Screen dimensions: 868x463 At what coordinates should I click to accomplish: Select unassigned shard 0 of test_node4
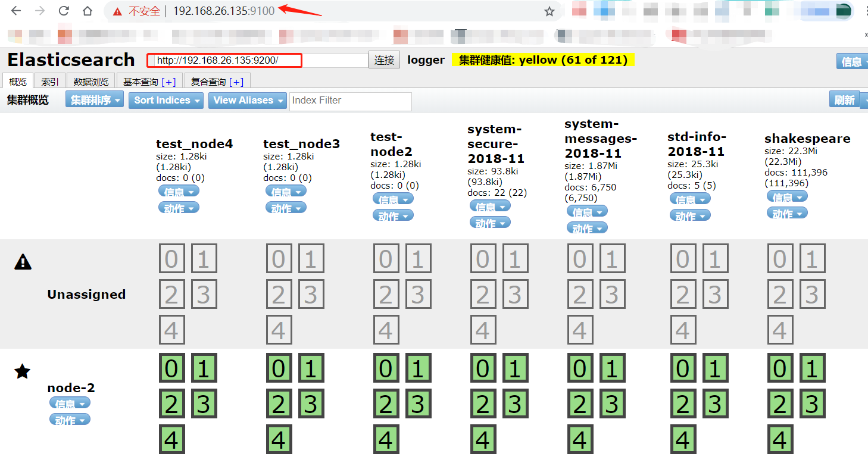coord(171,259)
